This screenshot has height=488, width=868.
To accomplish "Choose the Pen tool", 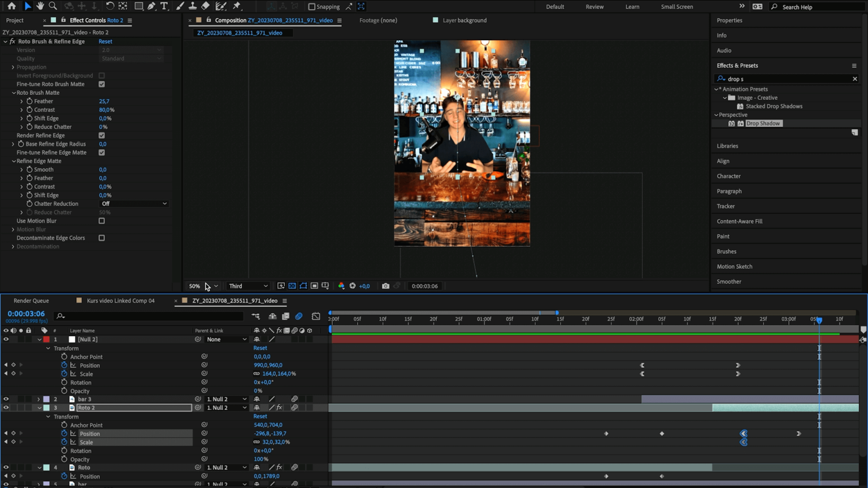I will coord(151,6).
